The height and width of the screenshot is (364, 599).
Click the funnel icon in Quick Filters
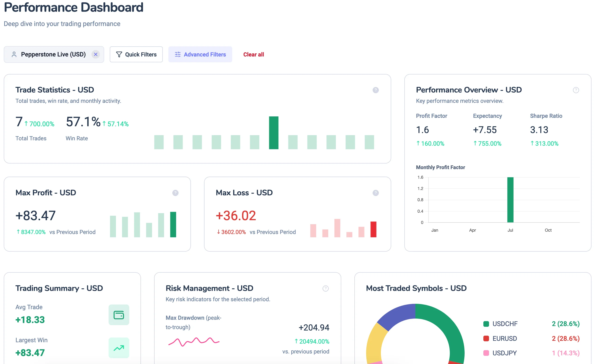tap(119, 55)
